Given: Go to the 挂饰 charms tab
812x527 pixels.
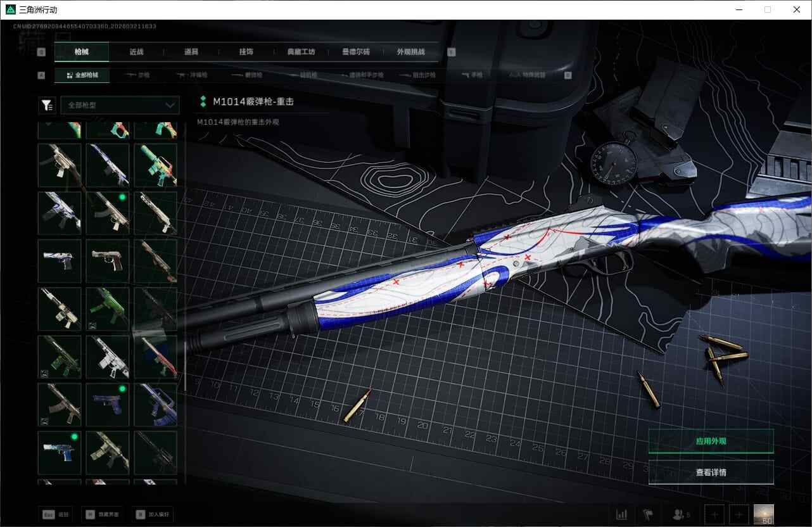Looking at the screenshot, I should pos(246,52).
